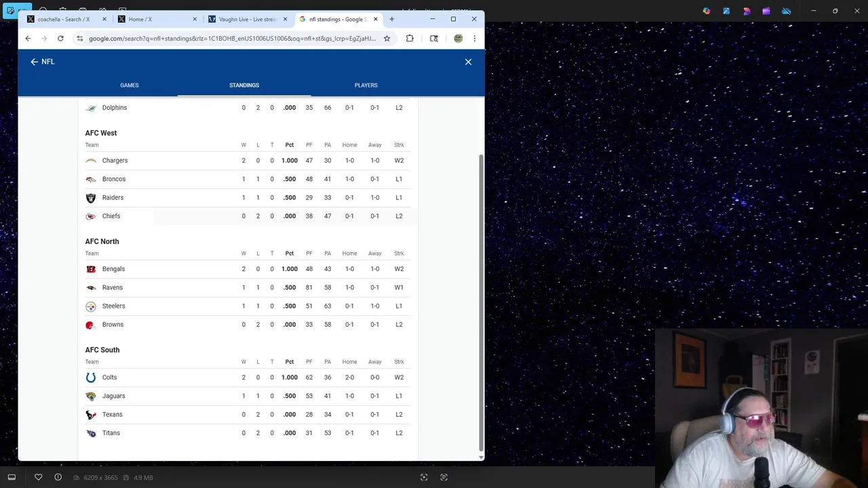
Task: Open the Chrome profile avatar
Action: click(458, 39)
